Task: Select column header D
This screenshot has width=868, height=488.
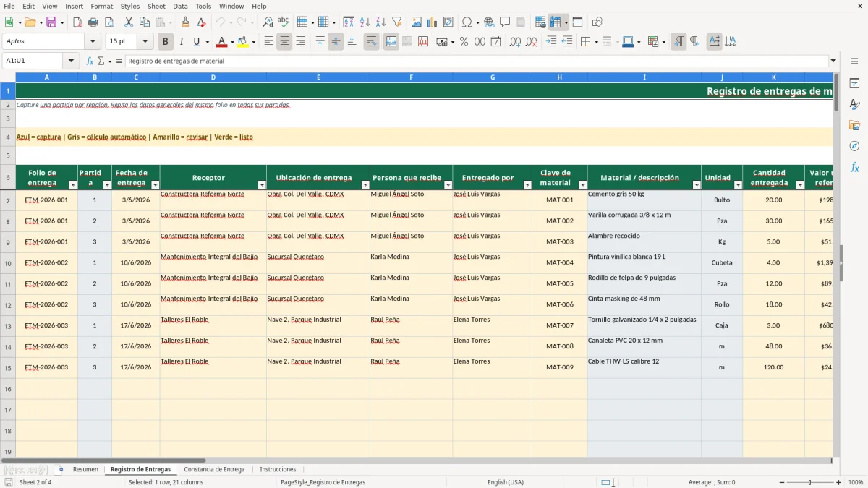Action: (x=213, y=77)
